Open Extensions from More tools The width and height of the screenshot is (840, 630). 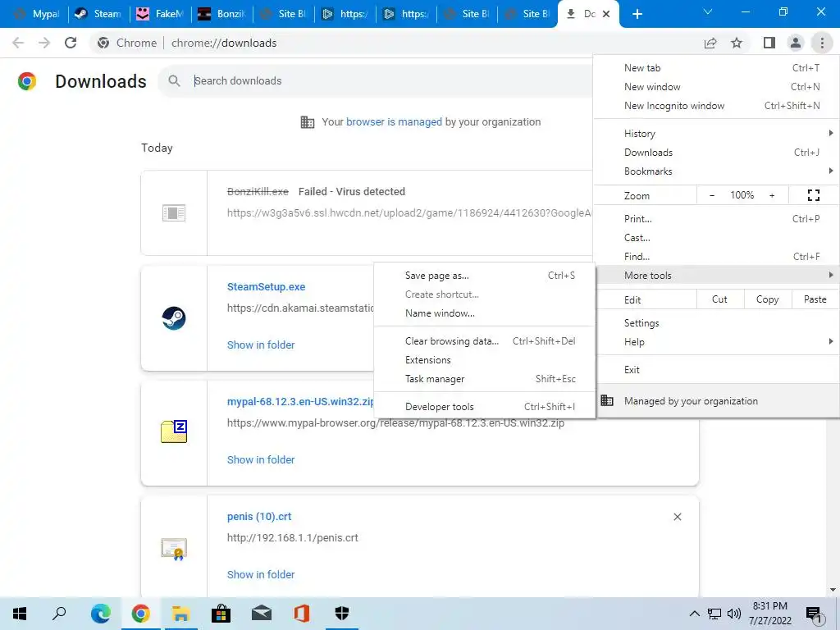[484, 360]
